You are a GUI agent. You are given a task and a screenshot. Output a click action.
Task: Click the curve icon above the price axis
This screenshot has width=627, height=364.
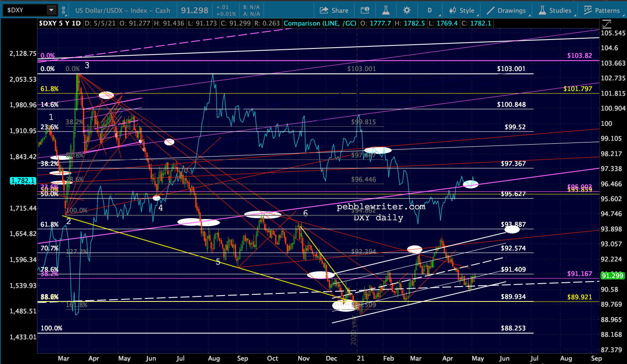607,24
